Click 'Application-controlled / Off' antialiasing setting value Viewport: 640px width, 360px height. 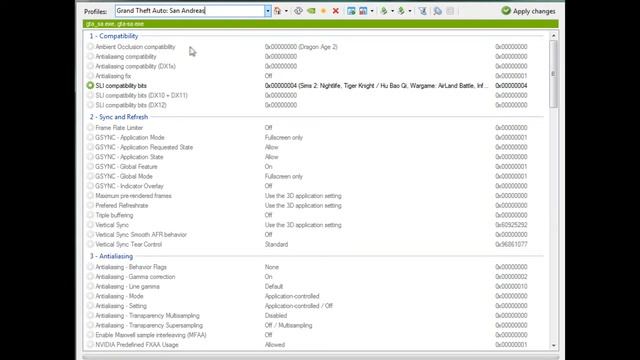[x=299, y=306]
